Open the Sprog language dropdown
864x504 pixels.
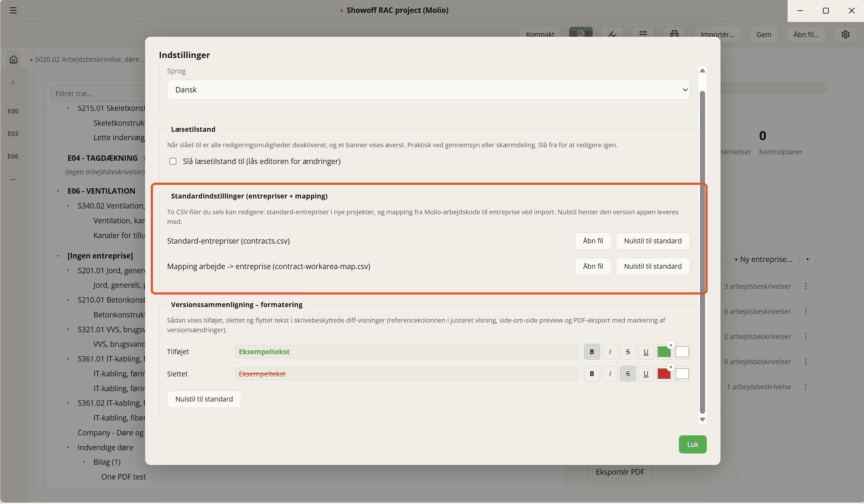[x=429, y=90]
